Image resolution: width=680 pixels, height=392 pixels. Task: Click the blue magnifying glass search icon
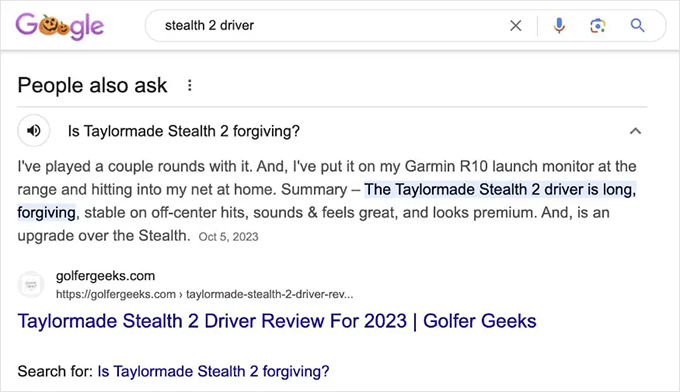tap(637, 26)
